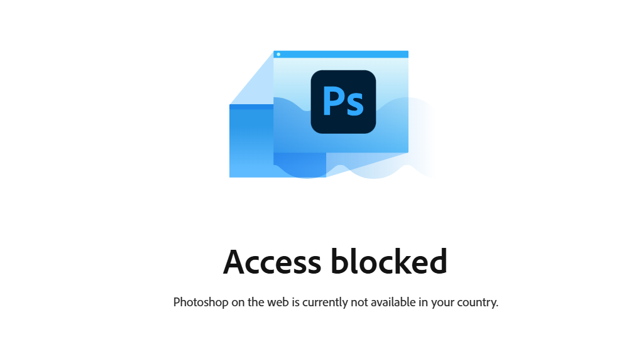Click the white dot in illustrated window bar
This screenshot has width=619, height=364.
pos(278,55)
